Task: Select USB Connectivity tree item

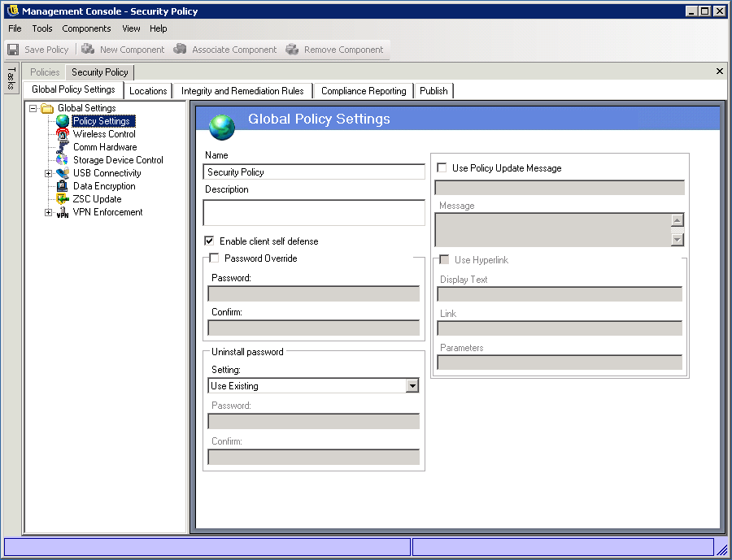Action: click(107, 173)
